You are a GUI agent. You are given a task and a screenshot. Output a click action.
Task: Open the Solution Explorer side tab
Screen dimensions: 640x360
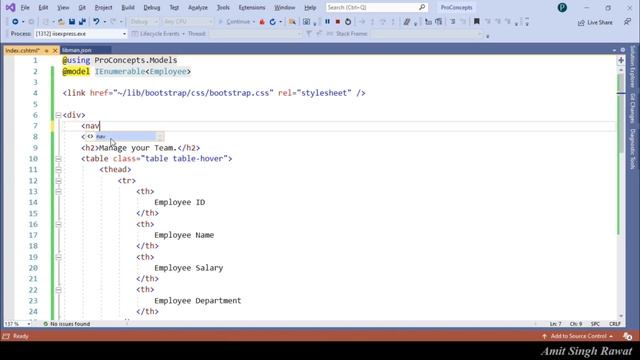(633, 67)
